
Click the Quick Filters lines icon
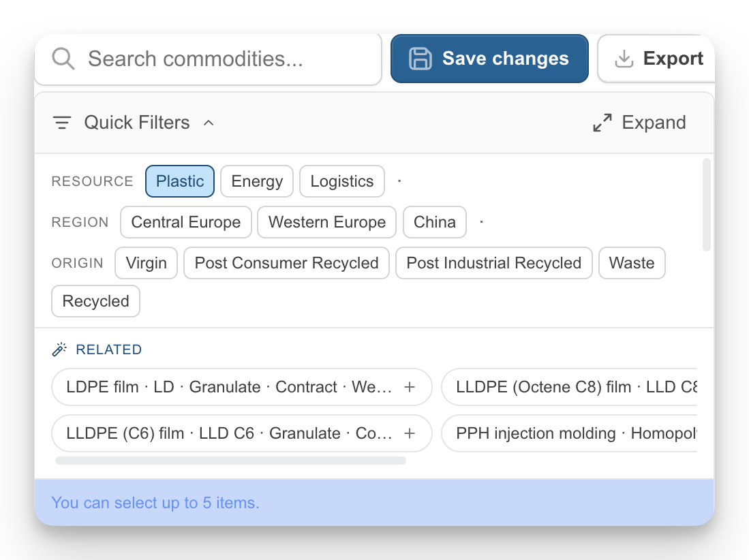(x=62, y=123)
